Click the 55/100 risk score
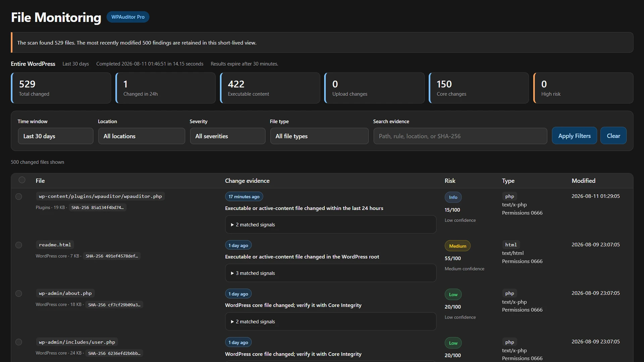Viewport: 644px width, 362px height. click(452, 258)
